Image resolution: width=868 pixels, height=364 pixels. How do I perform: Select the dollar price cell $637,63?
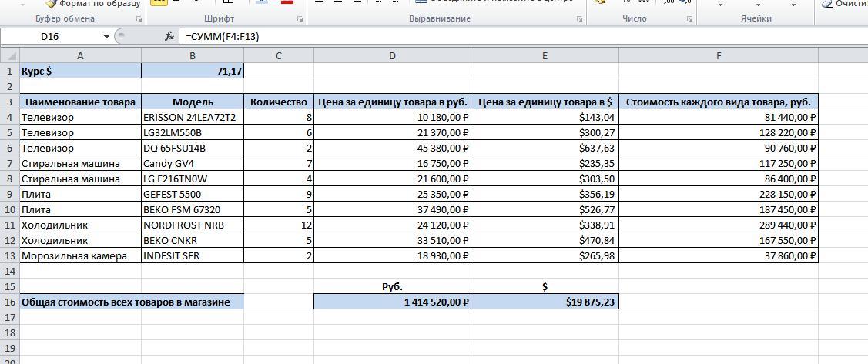pos(545,149)
